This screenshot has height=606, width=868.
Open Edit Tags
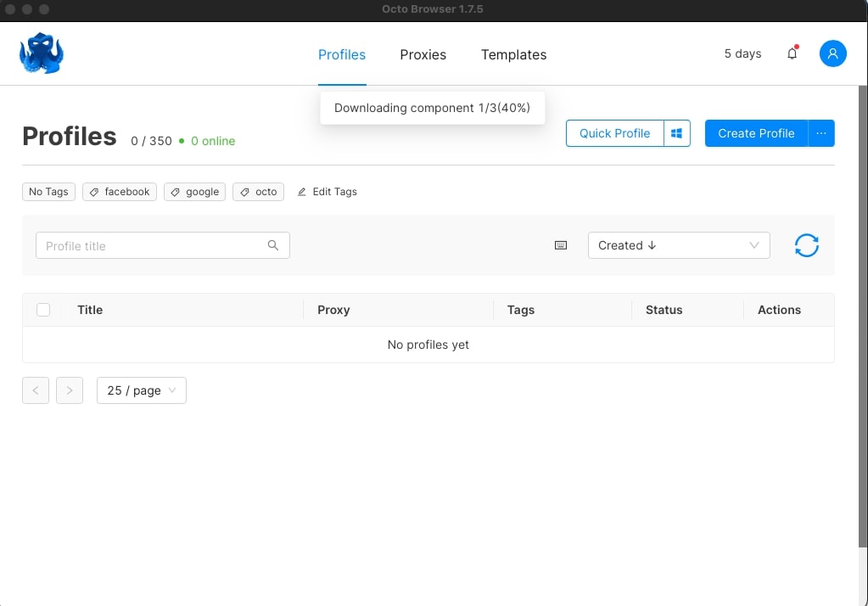(328, 192)
